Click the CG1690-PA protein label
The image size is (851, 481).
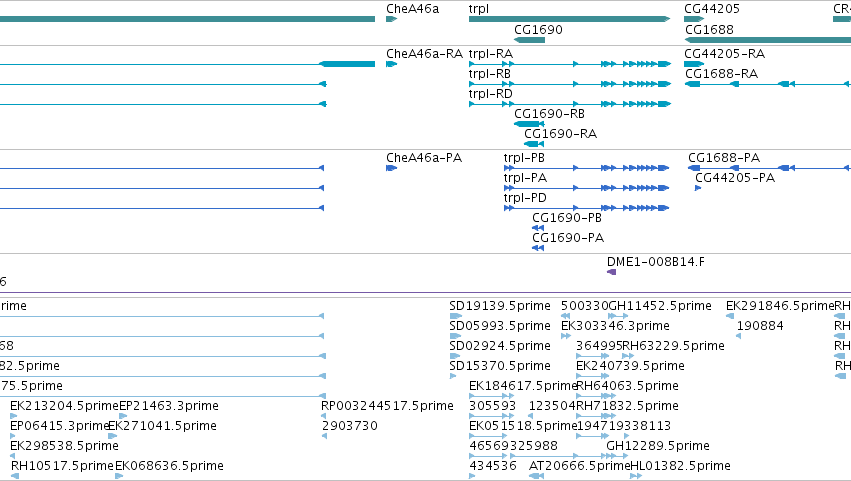[568, 238]
